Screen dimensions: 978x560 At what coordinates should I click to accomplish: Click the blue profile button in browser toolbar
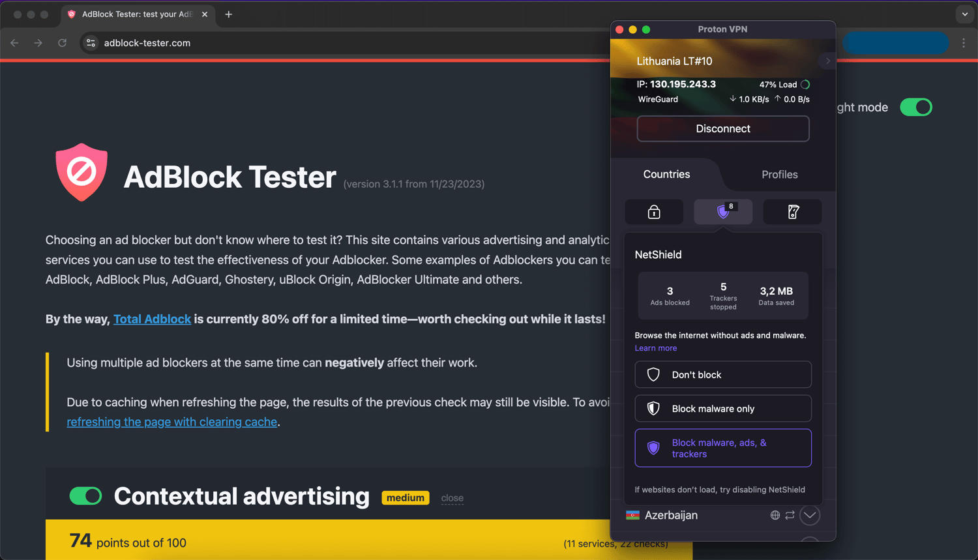pos(896,43)
